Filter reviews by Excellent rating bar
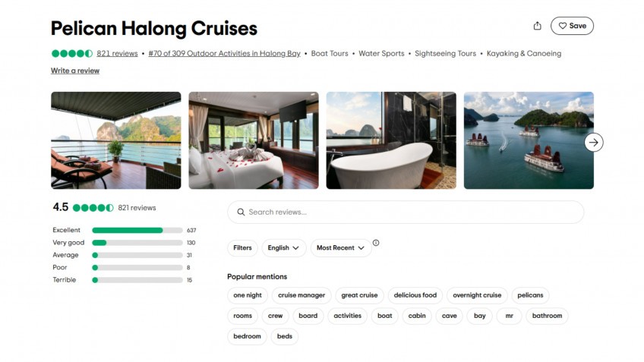This screenshot has width=644, height=362. (x=137, y=230)
